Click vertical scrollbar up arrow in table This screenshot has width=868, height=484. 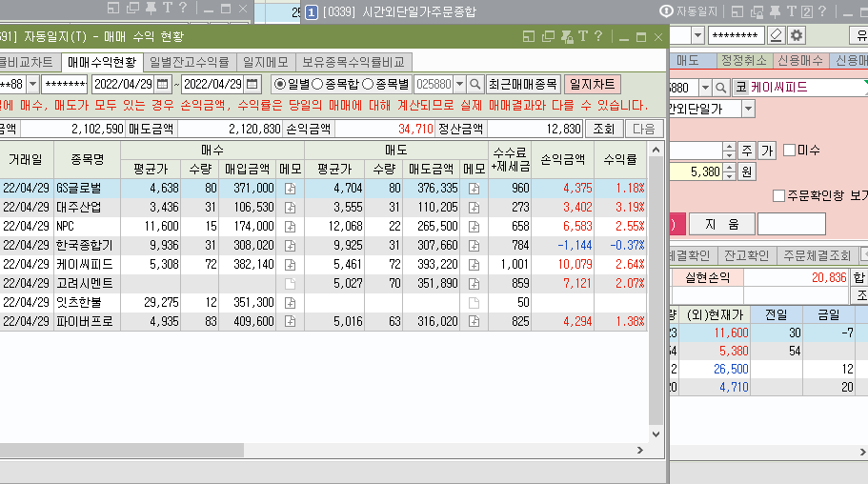pos(656,150)
